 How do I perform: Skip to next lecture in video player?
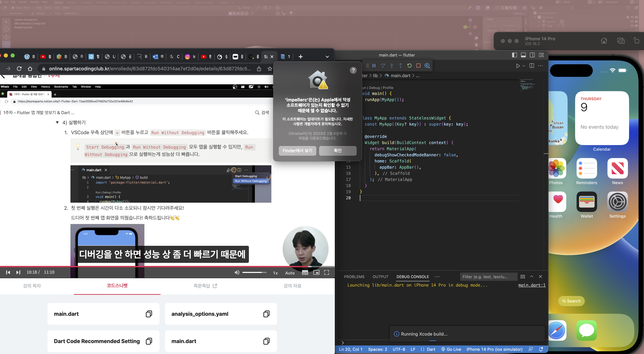[18, 272]
